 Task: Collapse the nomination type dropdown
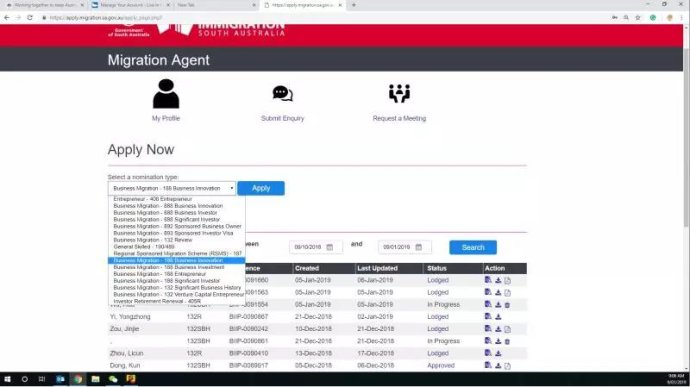(x=172, y=188)
